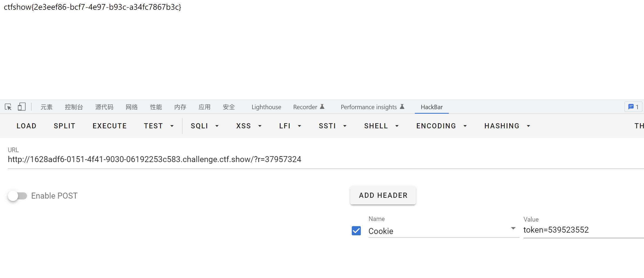The image size is (644, 278).
Task: Click the Performance insights flask icon
Action: pyautogui.click(x=402, y=107)
